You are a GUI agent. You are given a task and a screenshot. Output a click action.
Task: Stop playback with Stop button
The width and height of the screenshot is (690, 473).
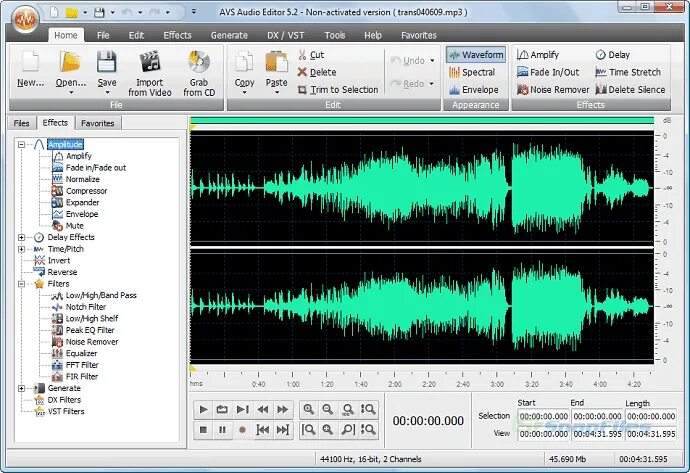203,430
